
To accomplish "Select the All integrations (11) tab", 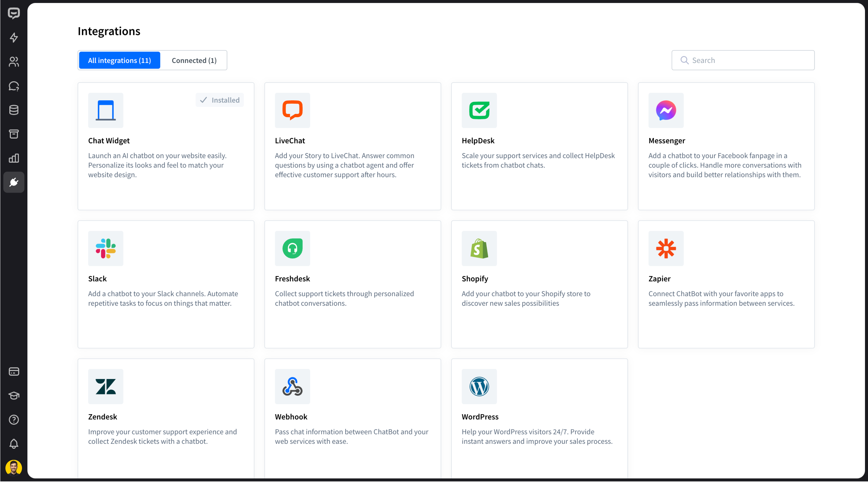I will pyautogui.click(x=119, y=60).
